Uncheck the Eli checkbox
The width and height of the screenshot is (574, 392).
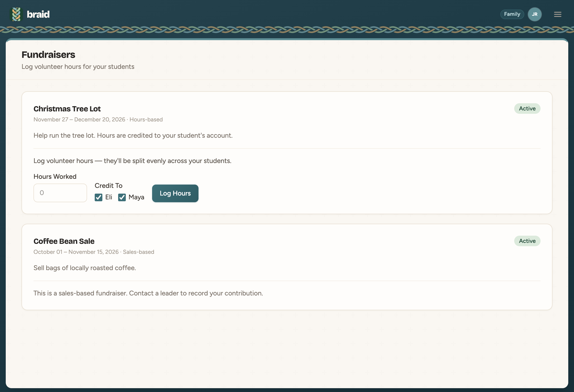(x=98, y=197)
